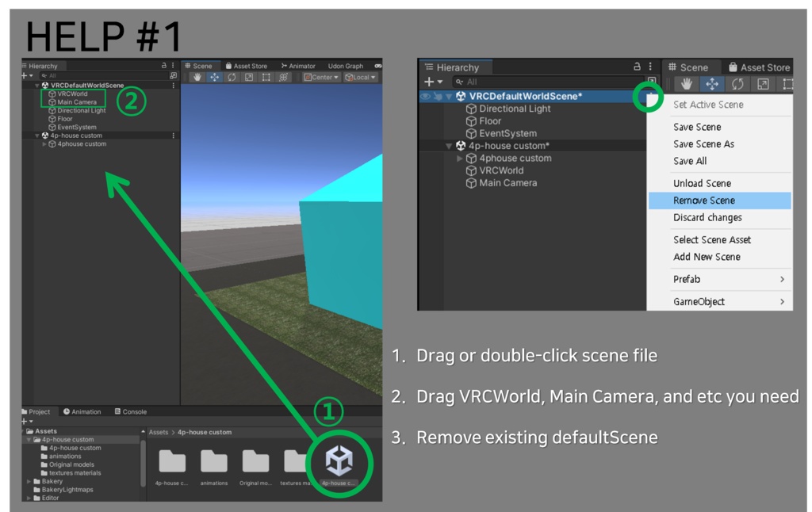Open the Center pivot dropdown
This screenshot has height=512, width=812.
[321, 77]
